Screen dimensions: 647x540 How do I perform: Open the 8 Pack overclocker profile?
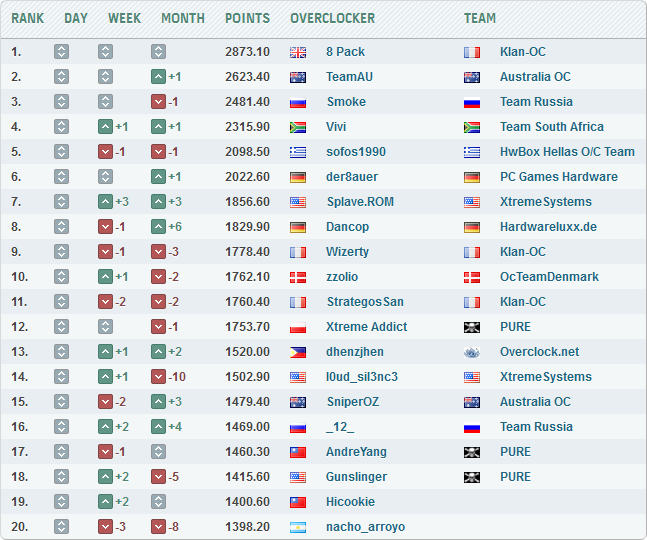pyautogui.click(x=345, y=52)
